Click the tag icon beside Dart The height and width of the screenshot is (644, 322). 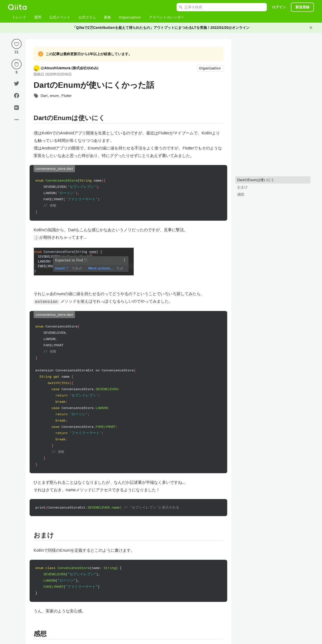click(x=36, y=96)
